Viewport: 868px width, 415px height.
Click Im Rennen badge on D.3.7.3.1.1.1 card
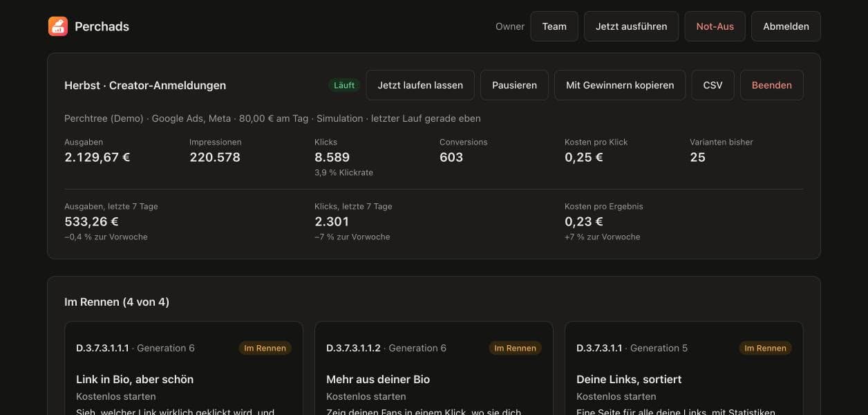tap(265, 348)
